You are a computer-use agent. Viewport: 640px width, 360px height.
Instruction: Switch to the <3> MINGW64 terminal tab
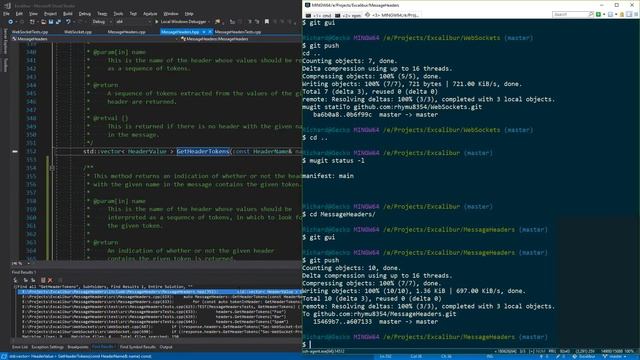(x=392, y=15)
